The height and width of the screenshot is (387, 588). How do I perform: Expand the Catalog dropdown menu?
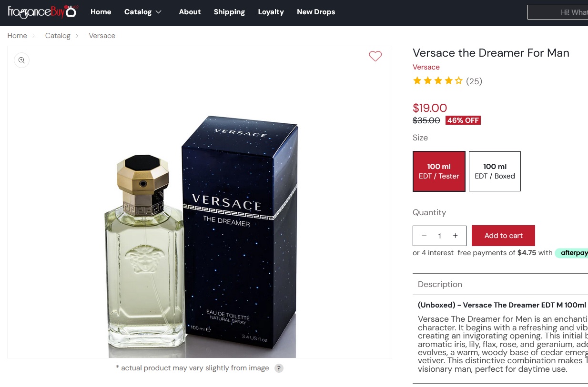143,12
